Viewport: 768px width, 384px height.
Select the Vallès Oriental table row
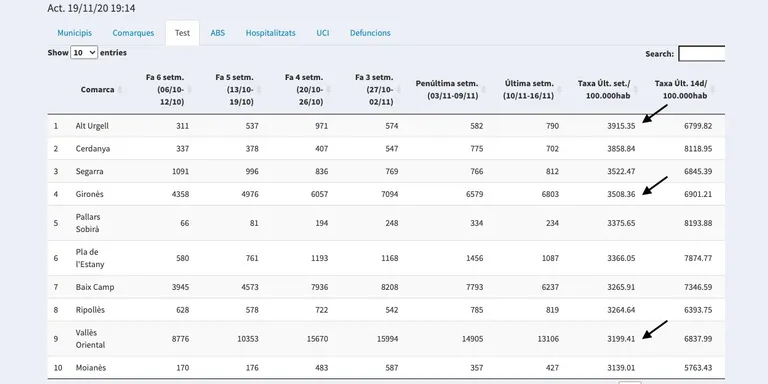(386, 338)
